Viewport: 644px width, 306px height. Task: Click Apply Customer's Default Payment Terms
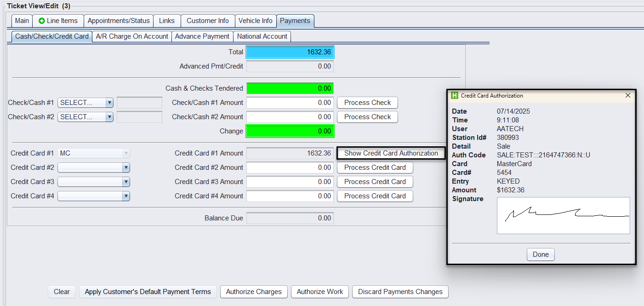148,292
